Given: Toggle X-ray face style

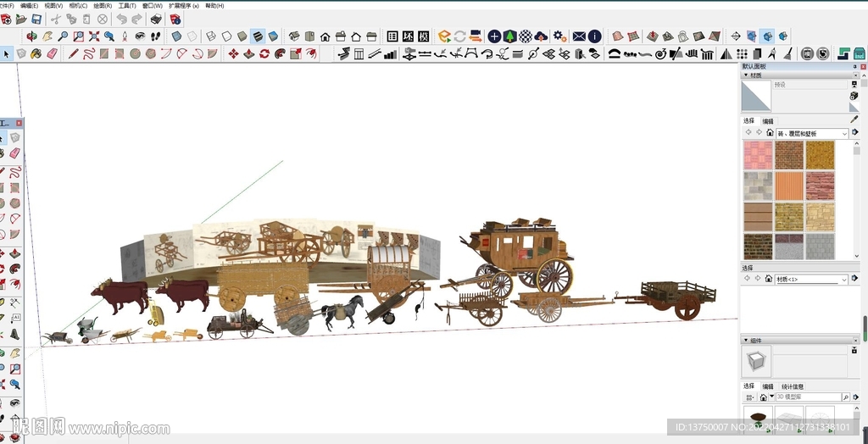Looking at the screenshot, I should point(176,36).
